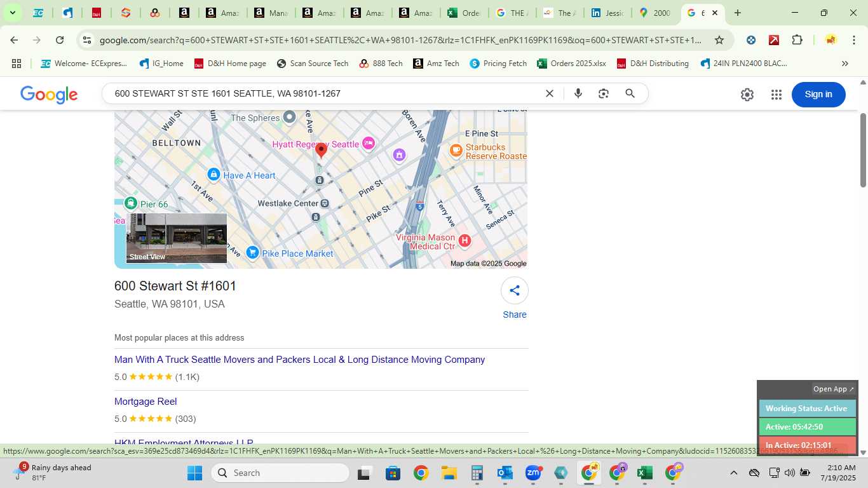This screenshot has height=488, width=868.
Task: Go back to previous page
Action: [14, 40]
